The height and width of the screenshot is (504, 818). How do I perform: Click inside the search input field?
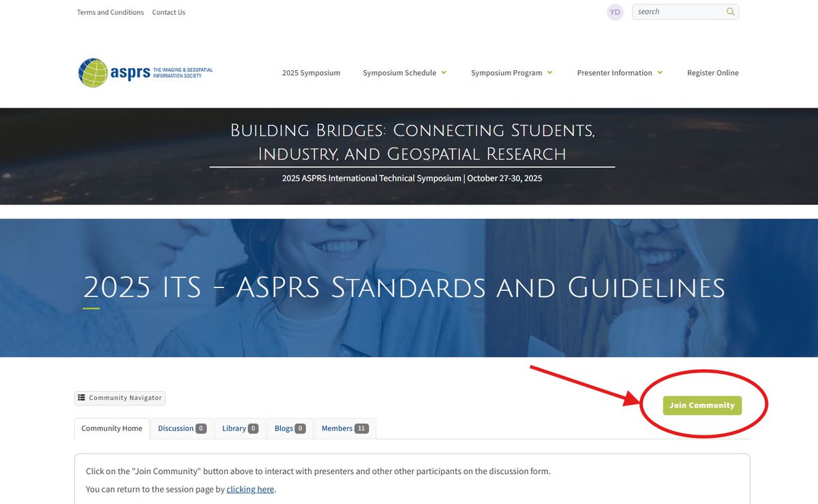[675, 12]
